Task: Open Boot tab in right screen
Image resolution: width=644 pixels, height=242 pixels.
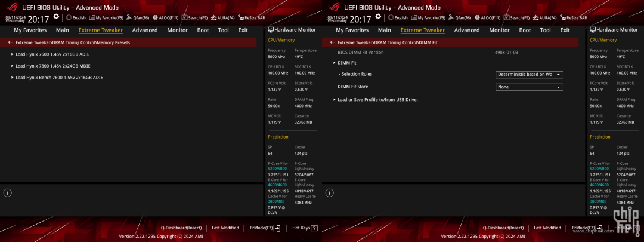Action: click(525, 30)
